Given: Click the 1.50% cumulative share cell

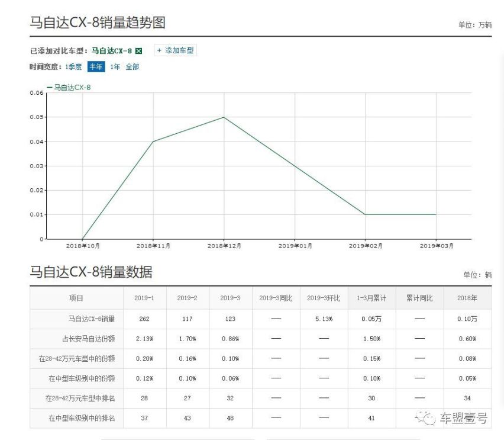Looking at the screenshot, I should 371,339.
